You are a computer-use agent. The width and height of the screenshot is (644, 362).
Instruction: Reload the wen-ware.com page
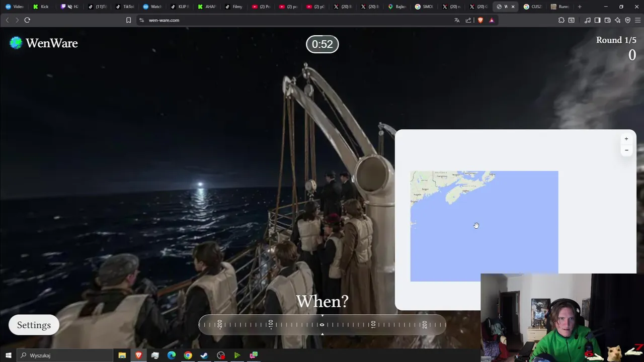27,20
